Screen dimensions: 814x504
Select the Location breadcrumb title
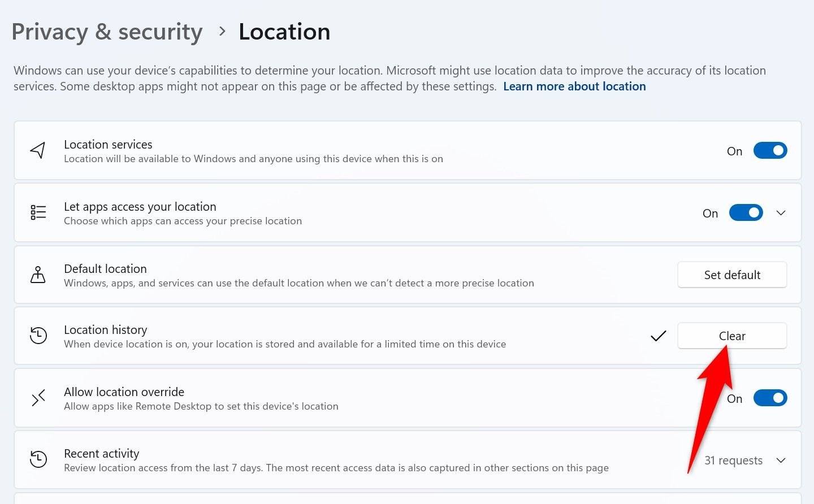(284, 32)
